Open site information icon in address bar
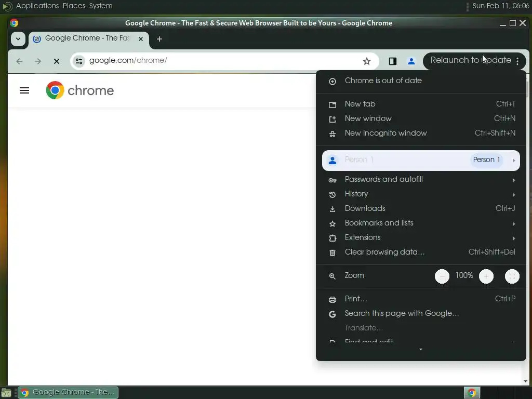Image resolution: width=532 pixels, height=399 pixels. tap(79, 61)
